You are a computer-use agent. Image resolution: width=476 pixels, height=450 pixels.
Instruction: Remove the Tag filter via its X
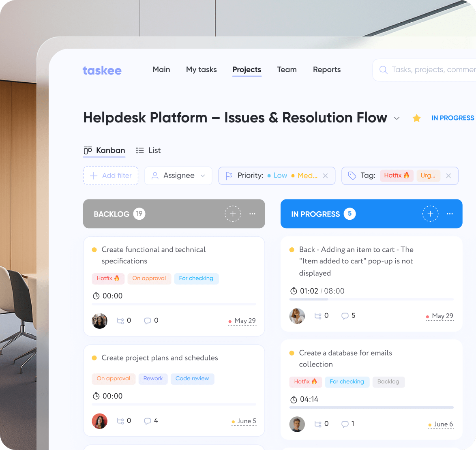448,176
